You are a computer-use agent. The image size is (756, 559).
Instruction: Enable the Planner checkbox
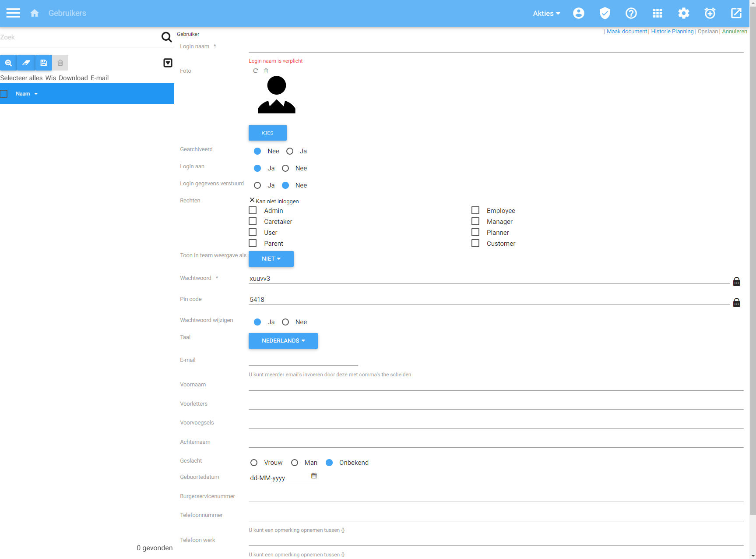click(475, 233)
